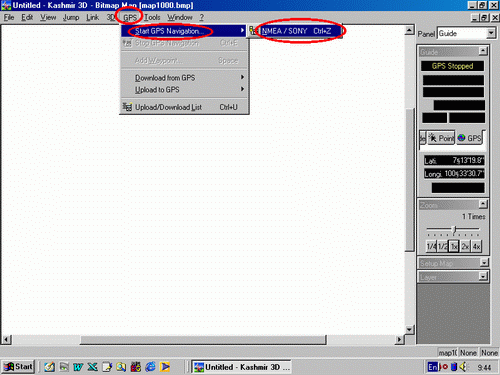Viewport: 500px width, 375px height.
Task: Open Word from the taskbar quick launch
Action: pos(78,367)
